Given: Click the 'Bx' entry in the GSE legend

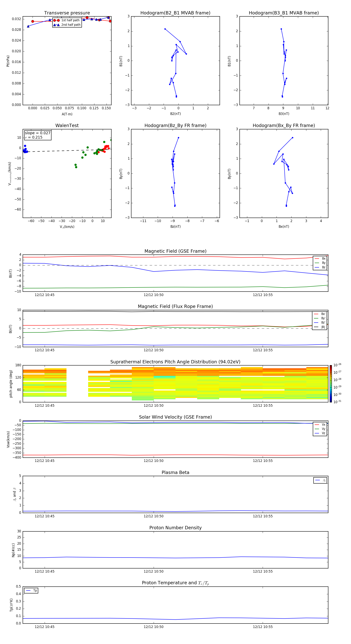Looking at the screenshot, I should point(320,259).
